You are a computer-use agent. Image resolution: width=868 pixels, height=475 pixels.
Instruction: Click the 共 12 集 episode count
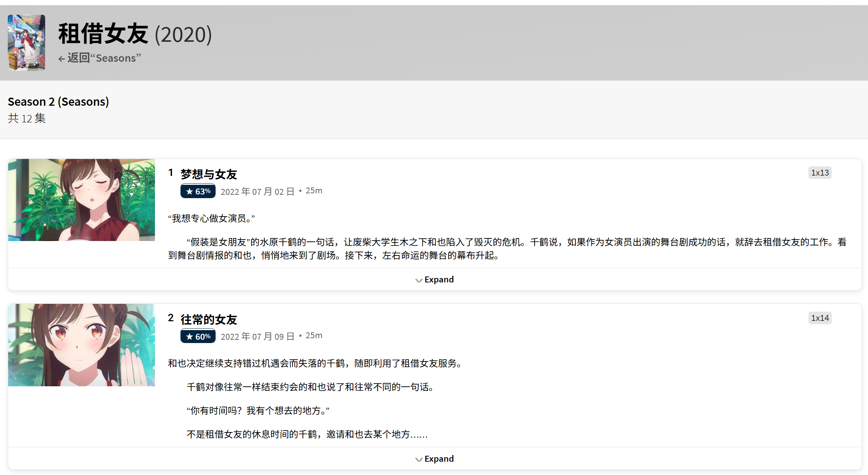click(27, 118)
